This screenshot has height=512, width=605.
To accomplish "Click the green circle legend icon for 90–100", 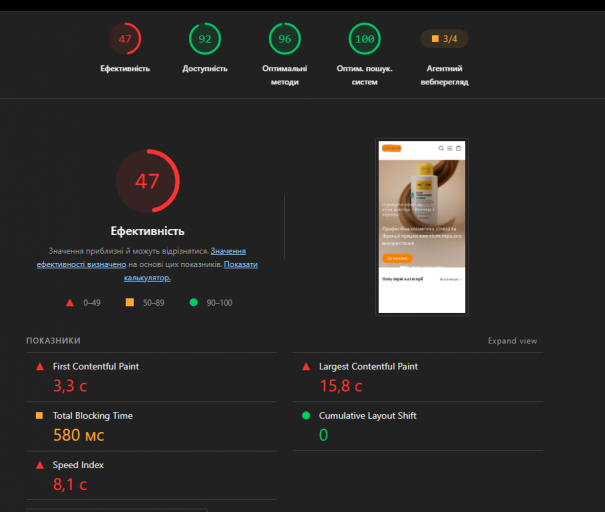I will tap(194, 302).
